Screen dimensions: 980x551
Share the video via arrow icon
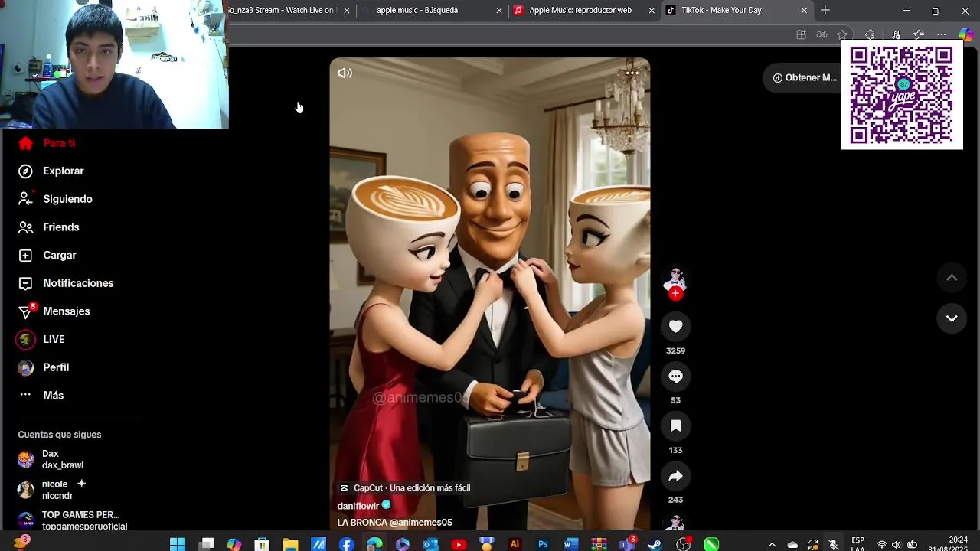675,476
